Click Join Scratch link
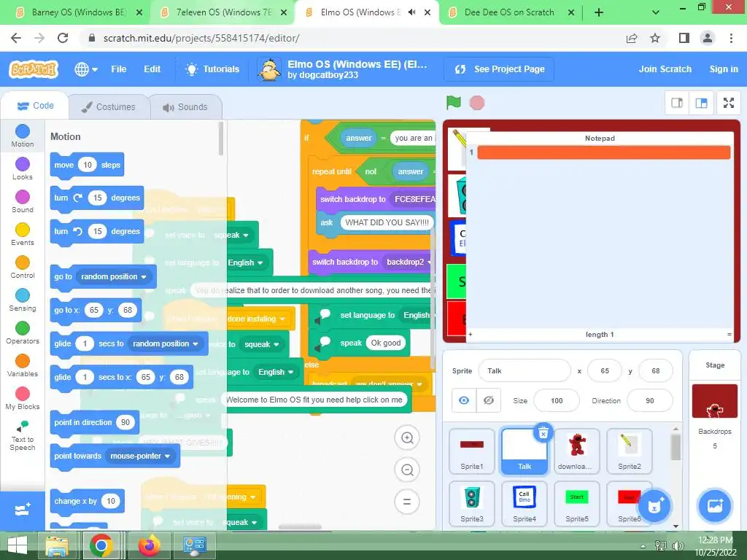Screen dimensions: 747x560 pos(665,69)
